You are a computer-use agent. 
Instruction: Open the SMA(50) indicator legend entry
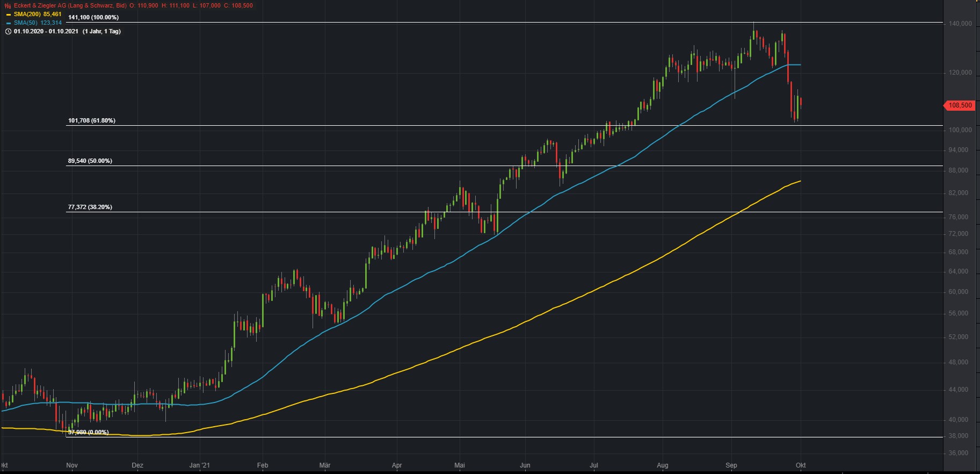(x=38, y=23)
